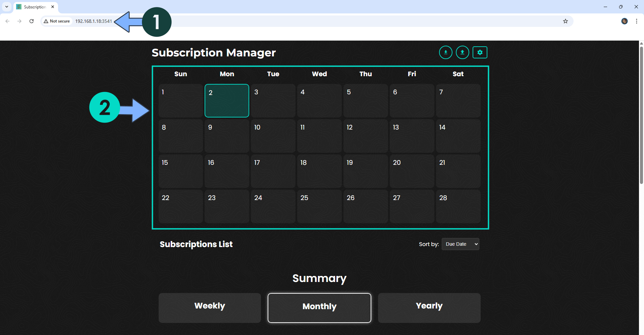
Task: Click the Not secure warning badge
Action: [x=57, y=21]
